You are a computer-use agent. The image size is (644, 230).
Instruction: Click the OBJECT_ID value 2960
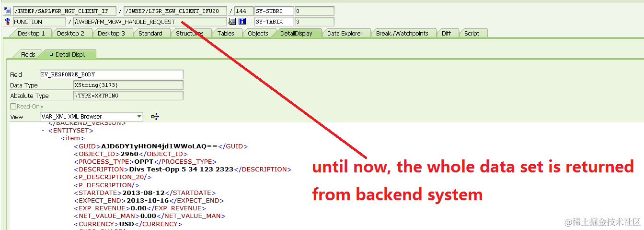coord(129,154)
